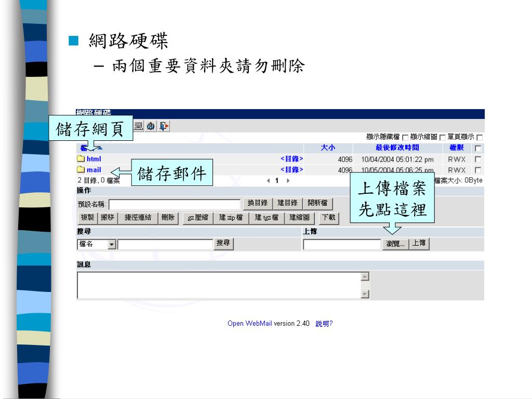532x399 pixels.
Task: Click the 搬移 button
Action: tap(108, 218)
